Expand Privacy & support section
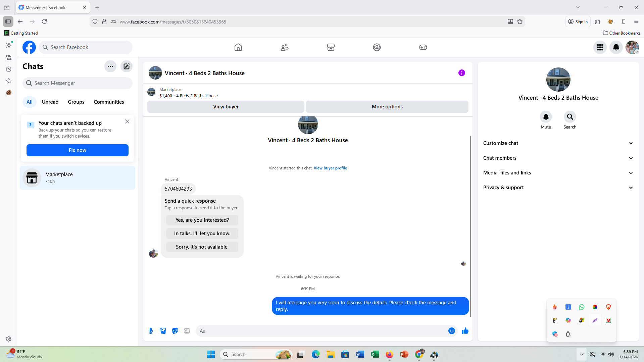 (x=558, y=188)
